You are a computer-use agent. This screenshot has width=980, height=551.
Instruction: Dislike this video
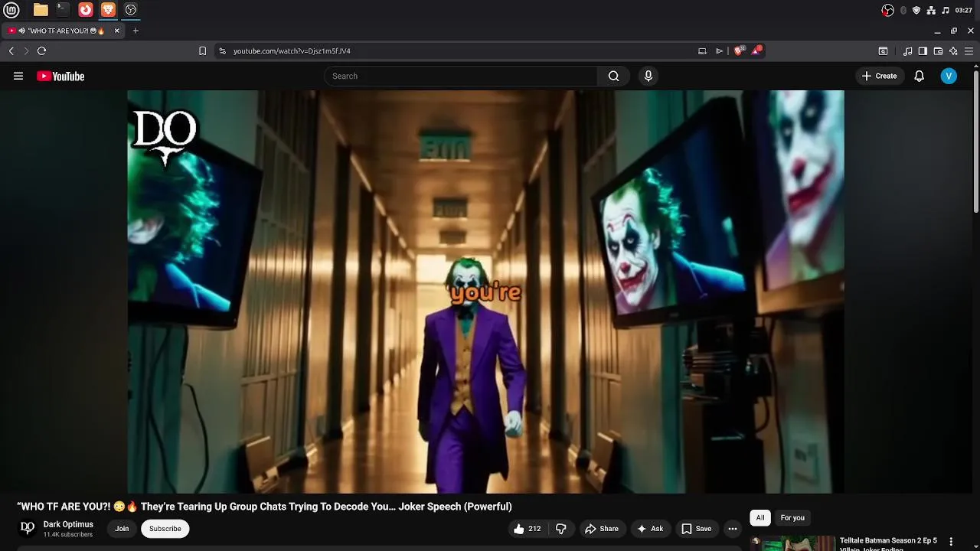pos(561,529)
